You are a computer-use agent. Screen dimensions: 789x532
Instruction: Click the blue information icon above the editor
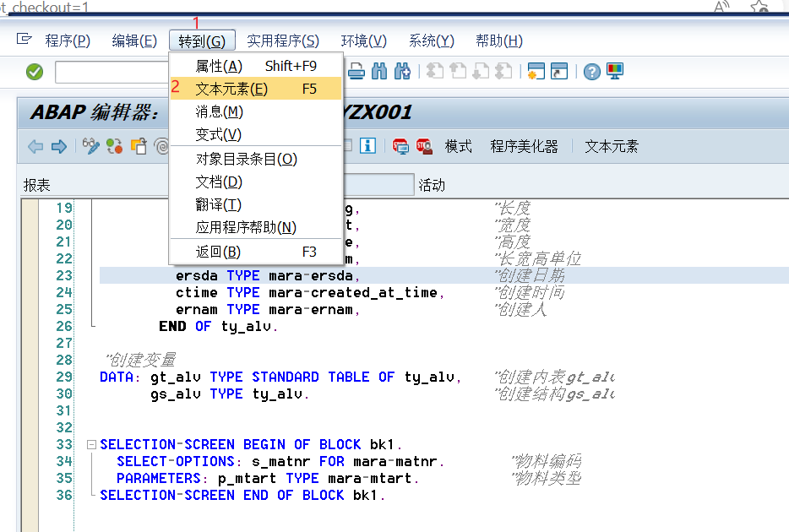click(367, 145)
